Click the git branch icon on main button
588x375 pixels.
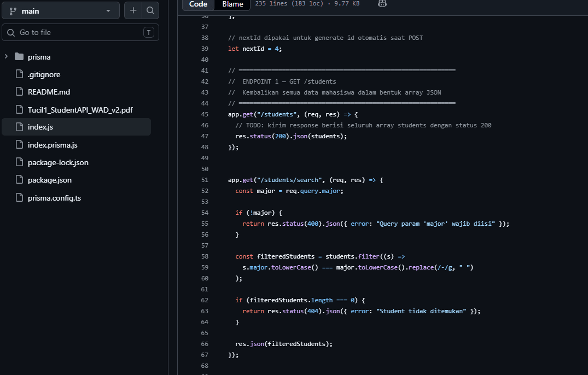tap(13, 11)
